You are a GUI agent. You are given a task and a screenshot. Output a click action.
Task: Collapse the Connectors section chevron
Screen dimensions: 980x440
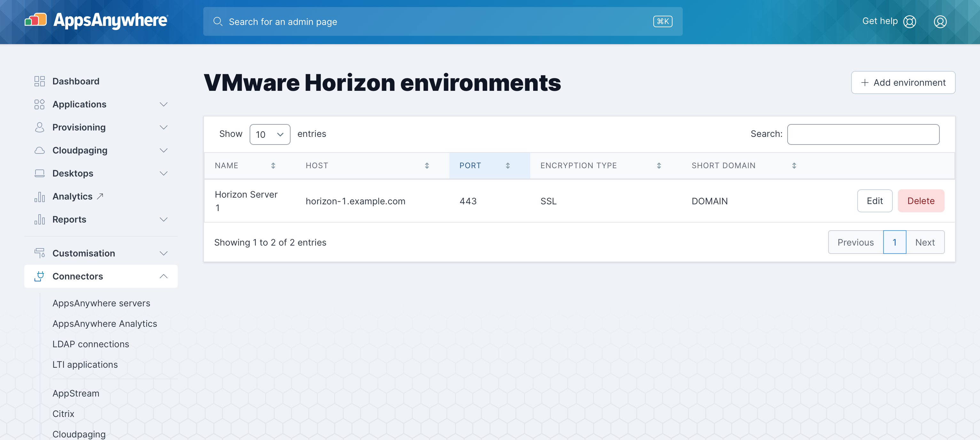164,276
